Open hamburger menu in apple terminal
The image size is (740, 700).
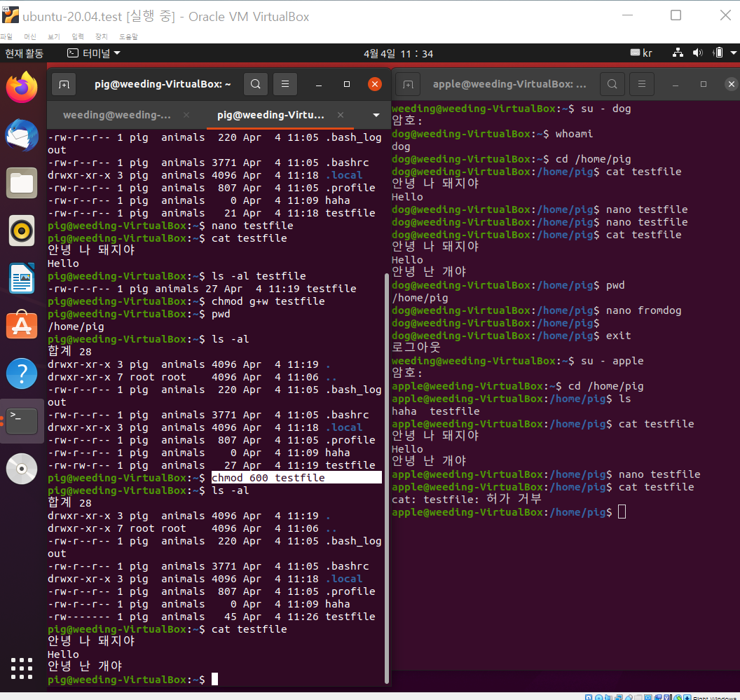coord(642,84)
